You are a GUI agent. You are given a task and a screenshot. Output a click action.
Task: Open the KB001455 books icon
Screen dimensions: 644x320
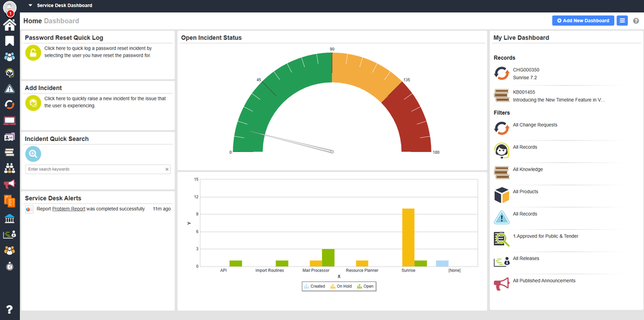click(502, 96)
